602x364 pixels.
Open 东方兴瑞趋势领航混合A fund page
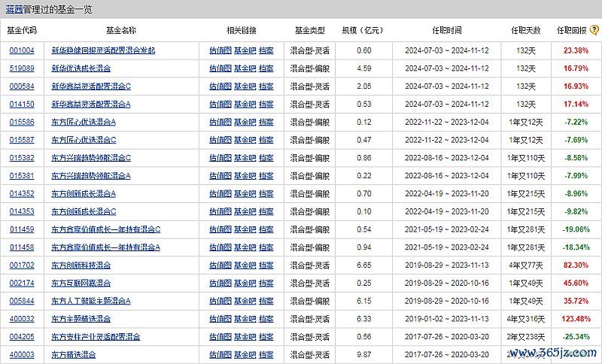pyautogui.click(x=91, y=176)
